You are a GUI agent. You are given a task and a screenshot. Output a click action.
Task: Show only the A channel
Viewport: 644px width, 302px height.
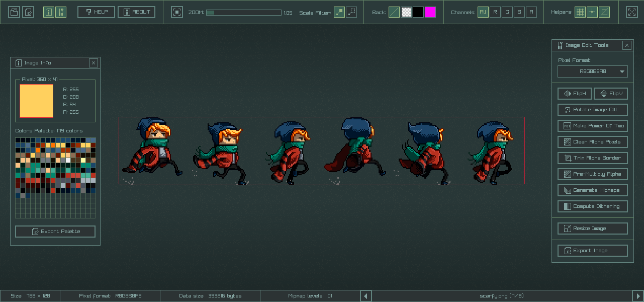531,12
